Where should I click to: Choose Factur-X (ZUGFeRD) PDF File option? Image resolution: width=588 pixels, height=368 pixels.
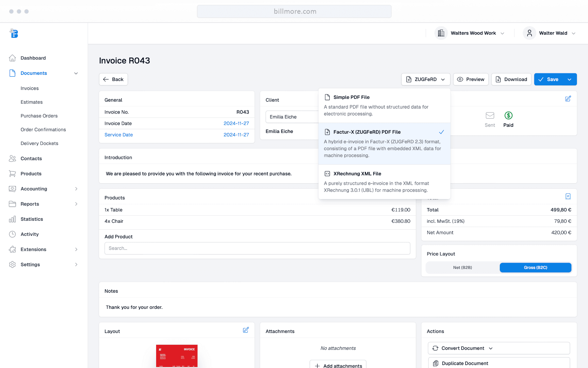(384, 144)
